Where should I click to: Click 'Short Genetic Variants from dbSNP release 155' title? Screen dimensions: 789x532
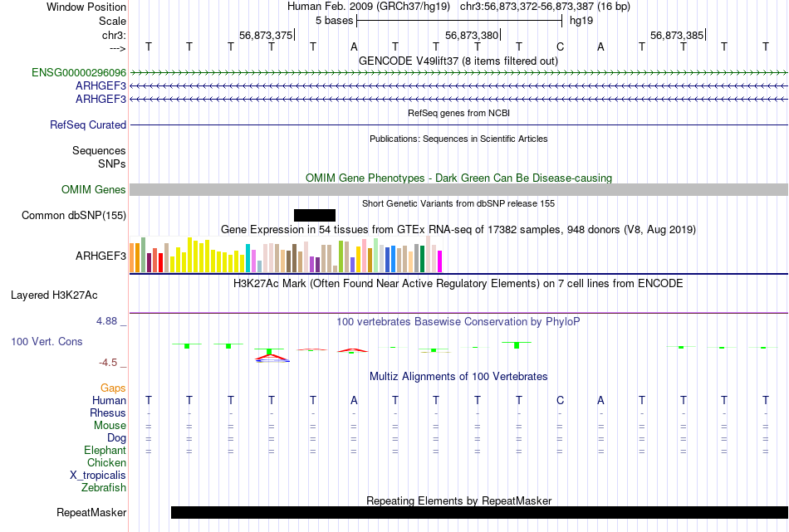coord(458,203)
